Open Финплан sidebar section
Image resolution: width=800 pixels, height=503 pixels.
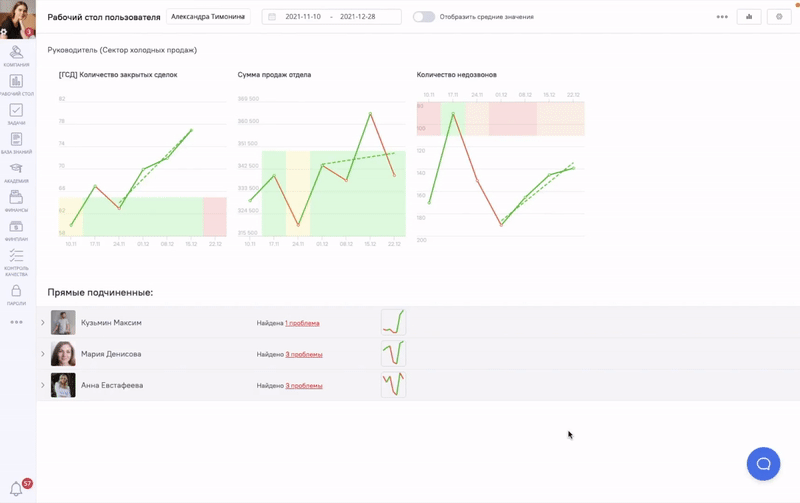(x=16, y=230)
